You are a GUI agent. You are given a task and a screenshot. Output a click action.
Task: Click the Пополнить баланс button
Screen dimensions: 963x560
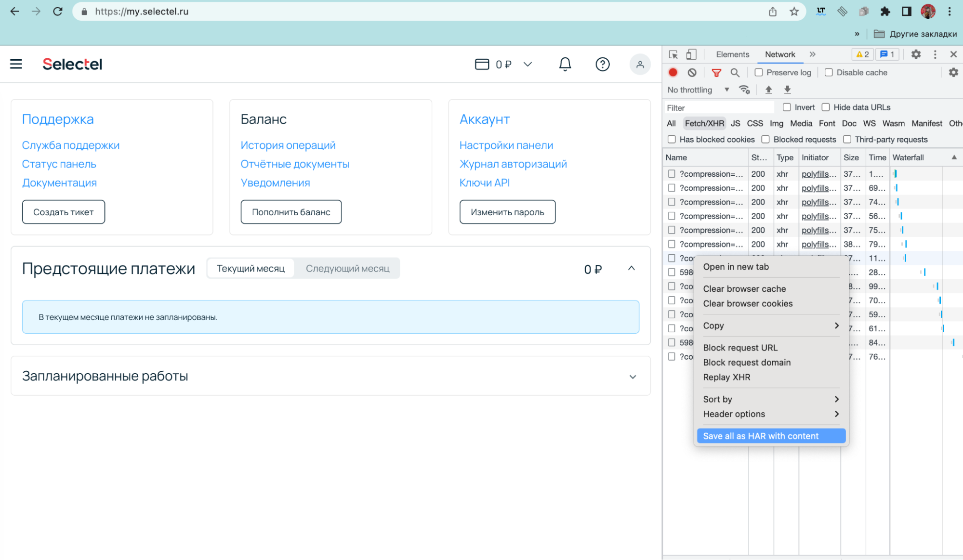click(x=291, y=212)
